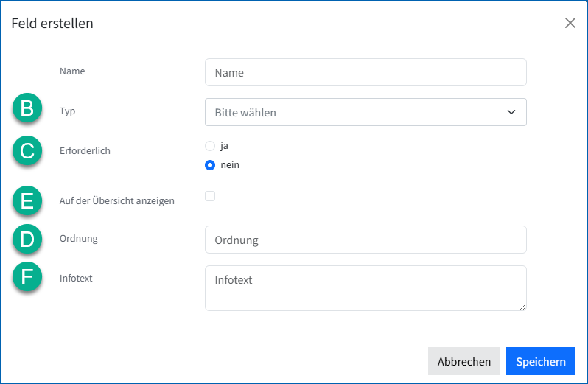588x384 pixels.
Task: Click inside the Infotext textarea
Action: (x=365, y=287)
